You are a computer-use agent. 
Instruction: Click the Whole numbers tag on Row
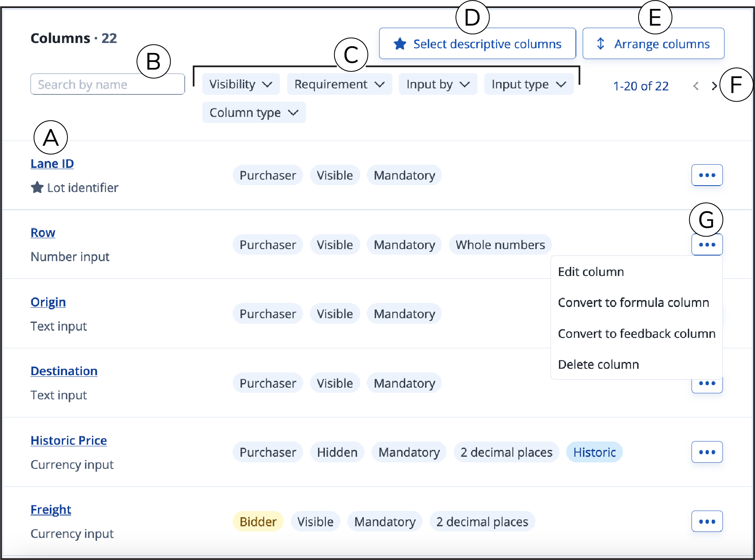[500, 245]
